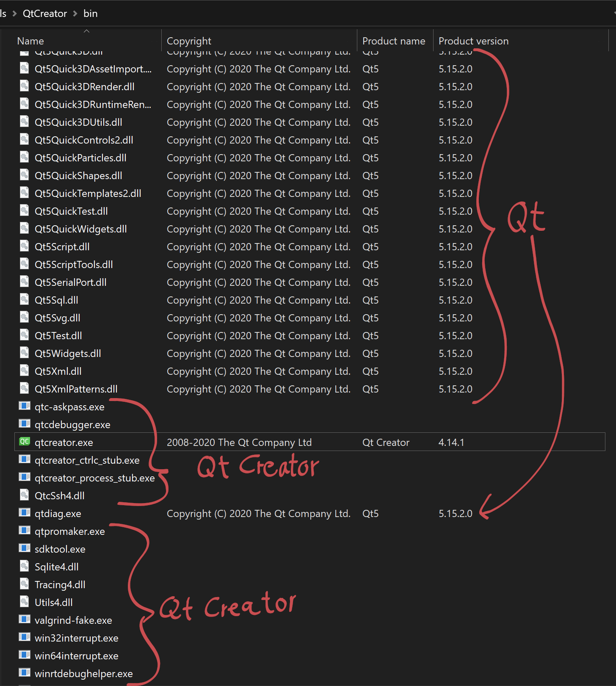Click the Qt5XmlPatterns.dll file icon

tap(25, 388)
